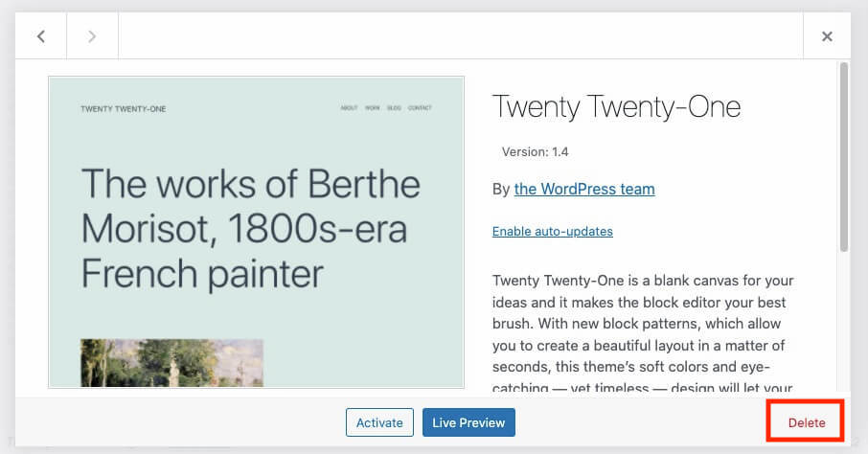Click Contact in the screenshot navigation
This screenshot has height=454, width=868.
[420, 108]
